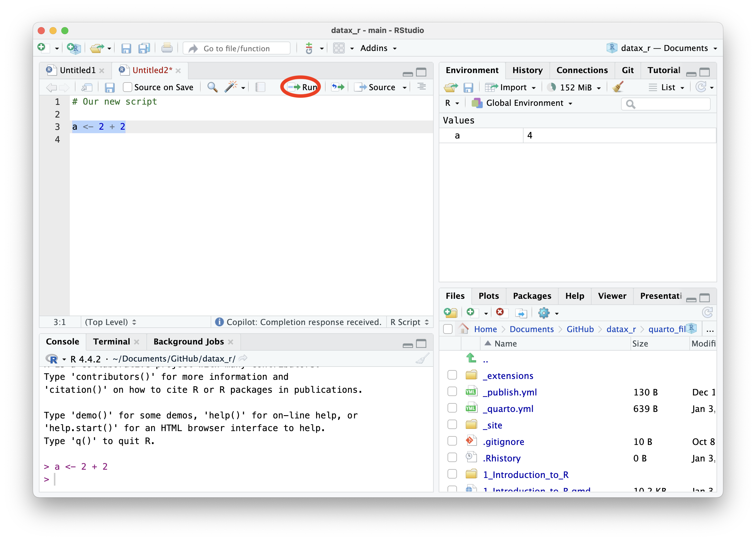Click the Go to file/function field
Screen dimensions: 756x541
(237, 49)
